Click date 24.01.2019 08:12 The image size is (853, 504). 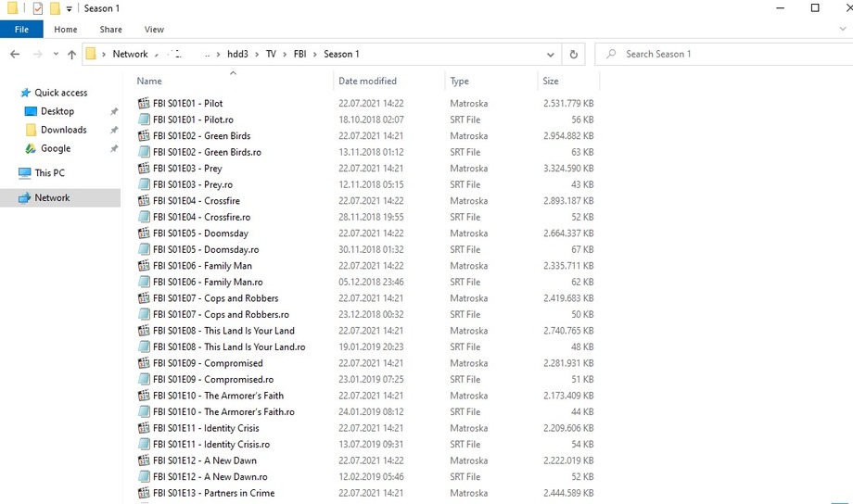point(371,411)
